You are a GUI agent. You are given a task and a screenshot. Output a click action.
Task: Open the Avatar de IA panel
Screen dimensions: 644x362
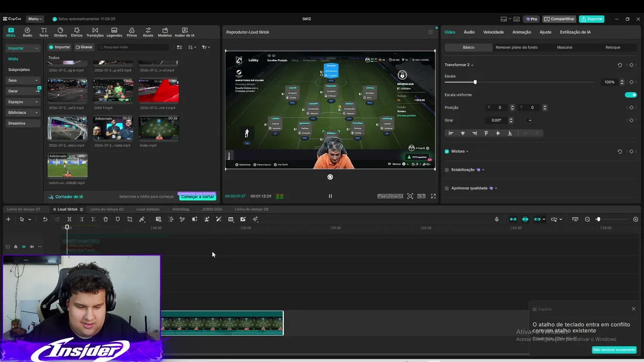[x=185, y=32]
